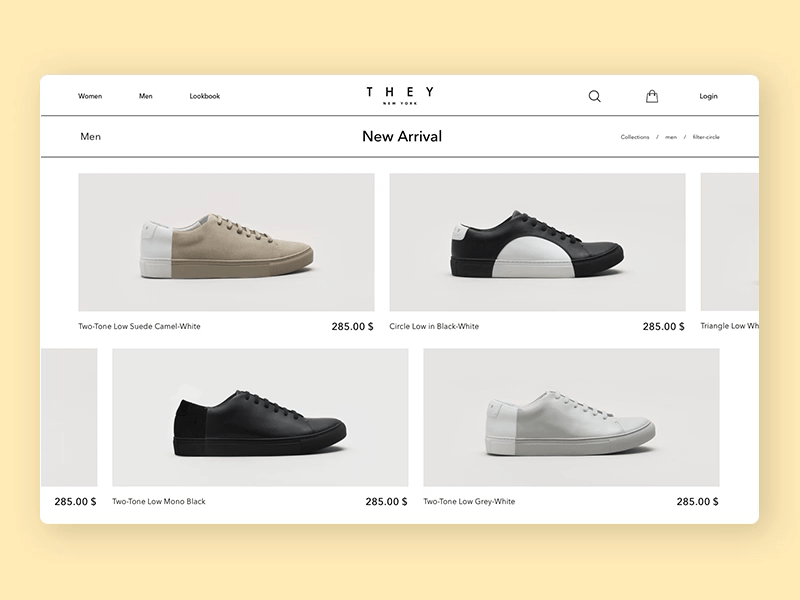Select the Women menu item
Viewport: 800px width, 600px height.
[90, 96]
